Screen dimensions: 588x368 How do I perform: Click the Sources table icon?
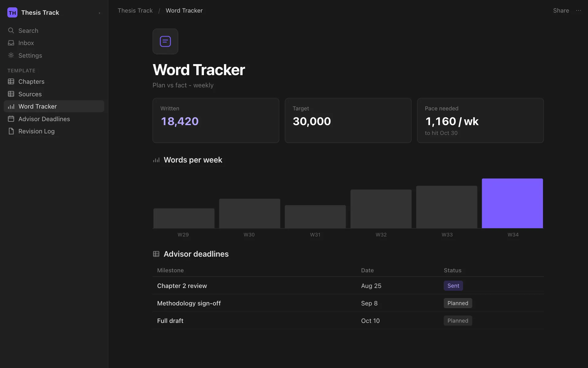coord(11,94)
